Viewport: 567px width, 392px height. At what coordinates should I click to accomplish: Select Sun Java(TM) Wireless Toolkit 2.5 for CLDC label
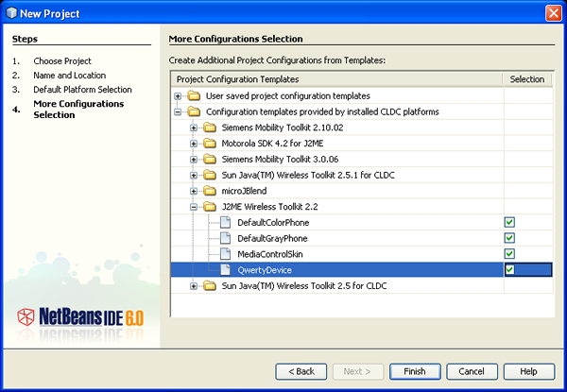click(x=304, y=286)
